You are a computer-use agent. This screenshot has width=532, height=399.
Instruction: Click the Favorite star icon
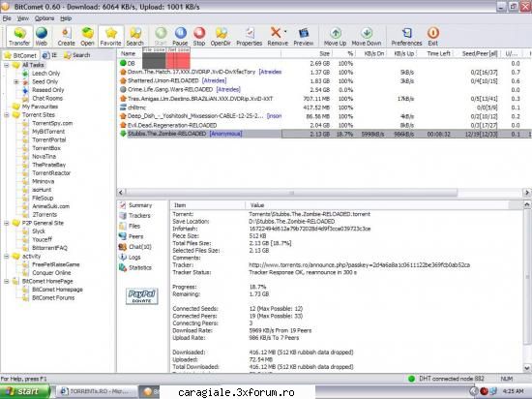[x=111, y=36]
